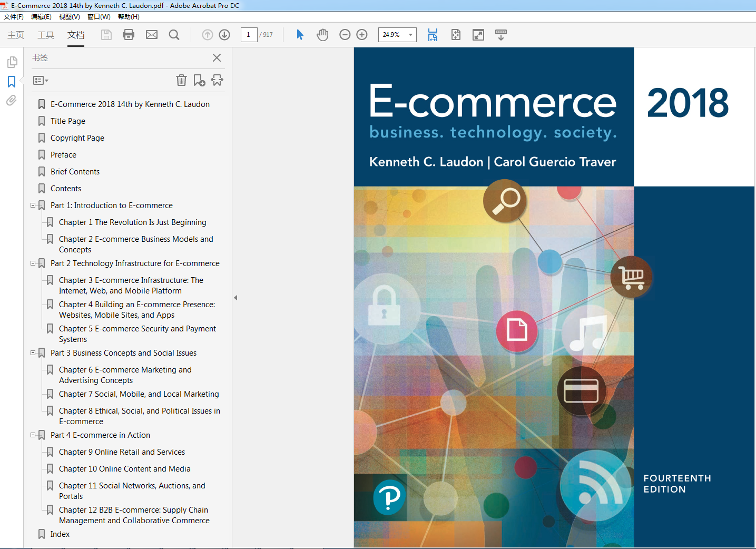The image size is (756, 549).
Task: Click the page number input field
Action: [249, 35]
